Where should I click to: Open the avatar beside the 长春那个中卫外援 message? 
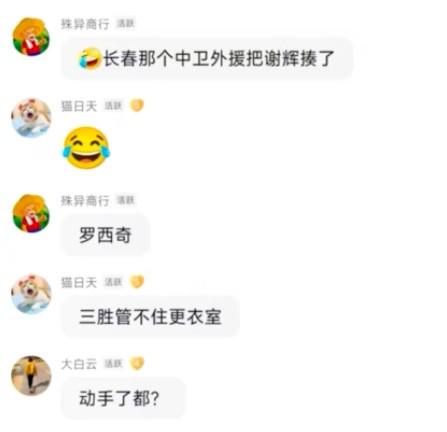[x=31, y=37]
